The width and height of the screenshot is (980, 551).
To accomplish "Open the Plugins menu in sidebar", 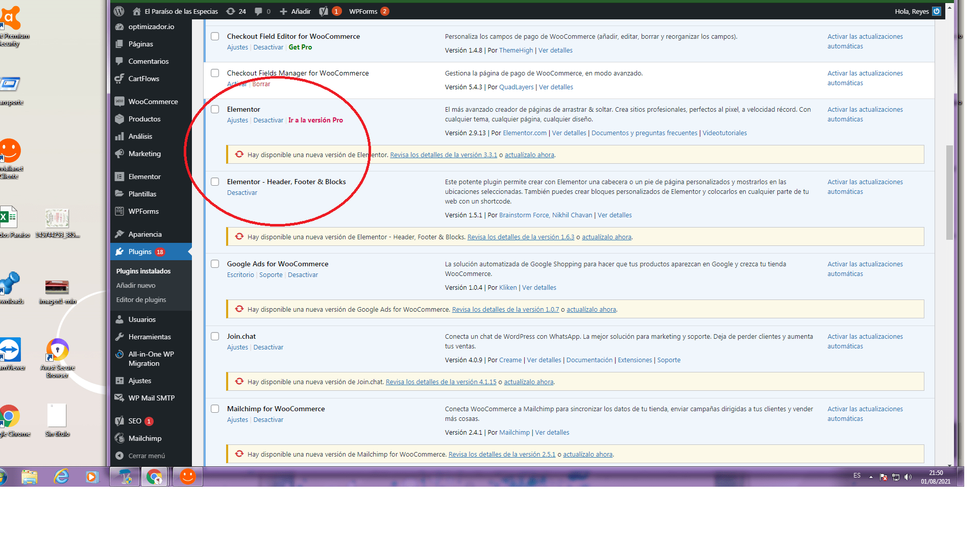I will pyautogui.click(x=151, y=252).
